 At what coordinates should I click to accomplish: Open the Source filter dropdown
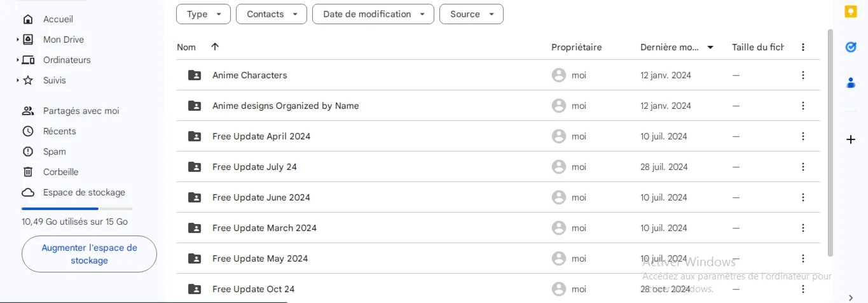[471, 14]
